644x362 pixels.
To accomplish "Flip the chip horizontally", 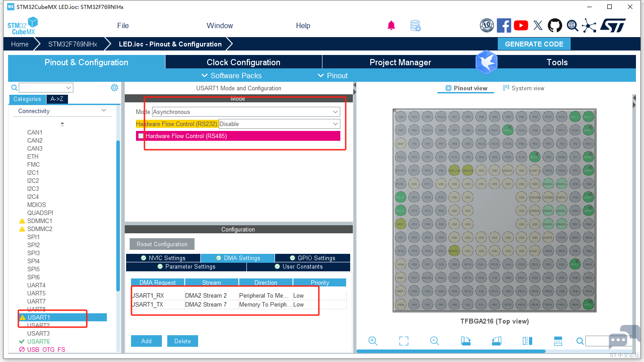I will coord(527,341).
